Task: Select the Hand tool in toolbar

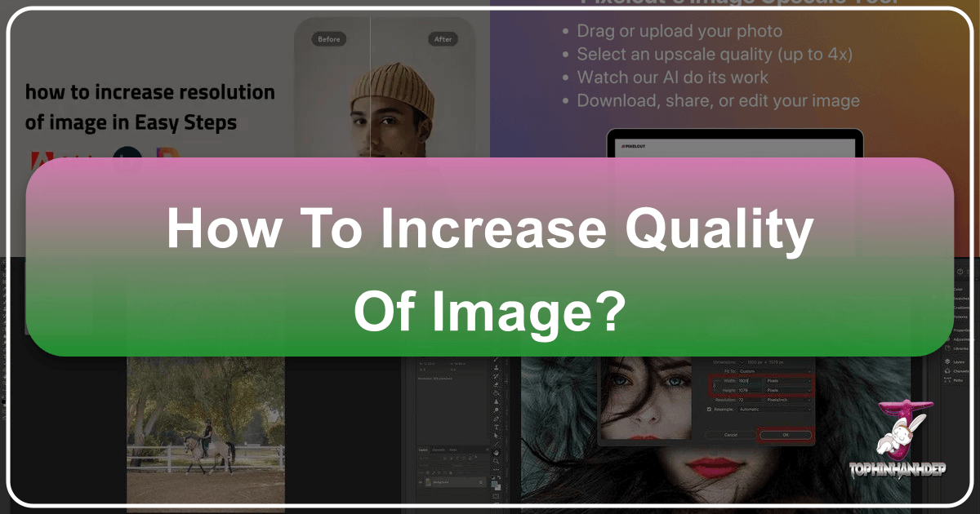Action: 497,450
